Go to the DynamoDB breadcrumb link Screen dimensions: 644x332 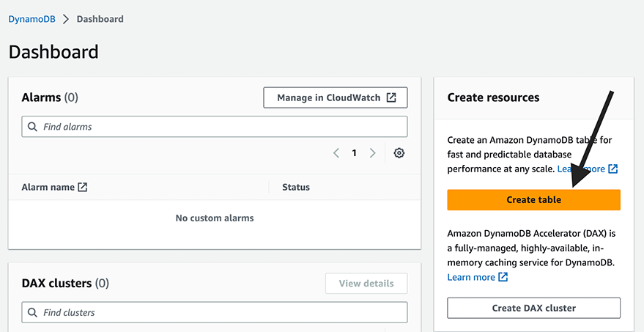[x=32, y=19]
